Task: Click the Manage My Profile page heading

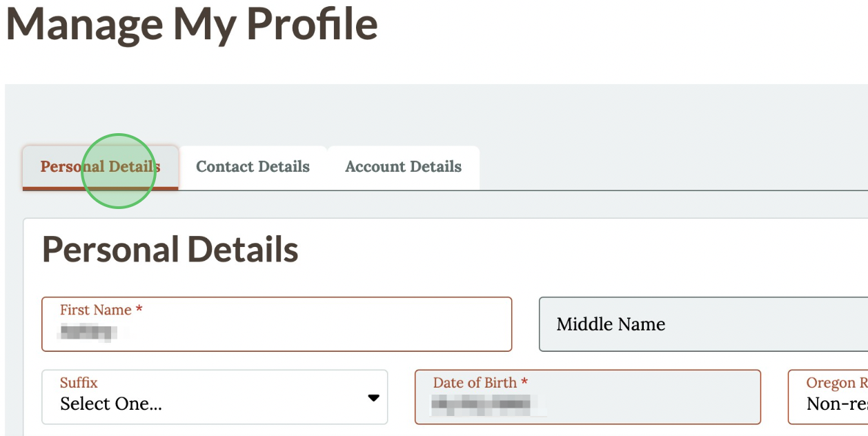Action: pyautogui.click(x=192, y=23)
